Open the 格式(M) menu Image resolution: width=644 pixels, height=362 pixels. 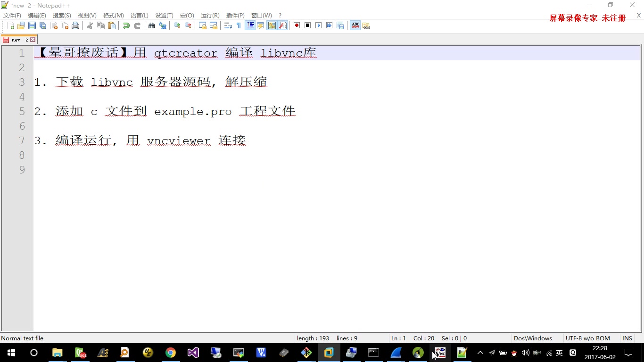114,16
